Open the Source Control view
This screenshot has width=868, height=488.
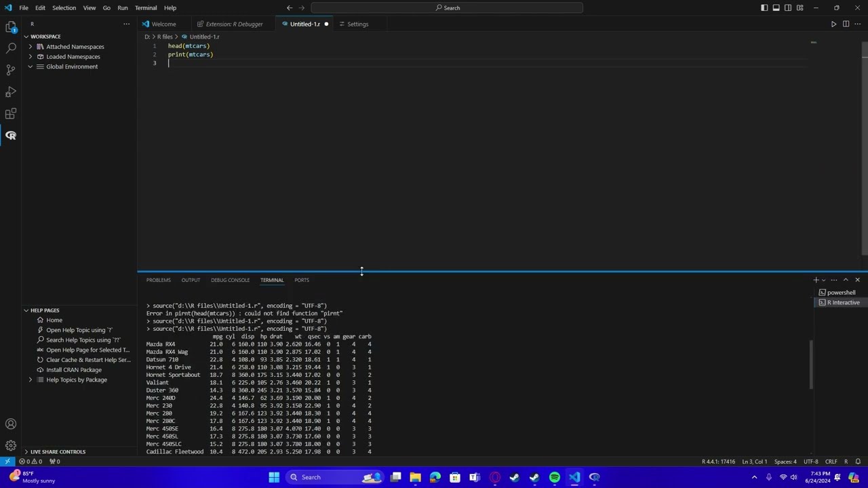(x=11, y=70)
